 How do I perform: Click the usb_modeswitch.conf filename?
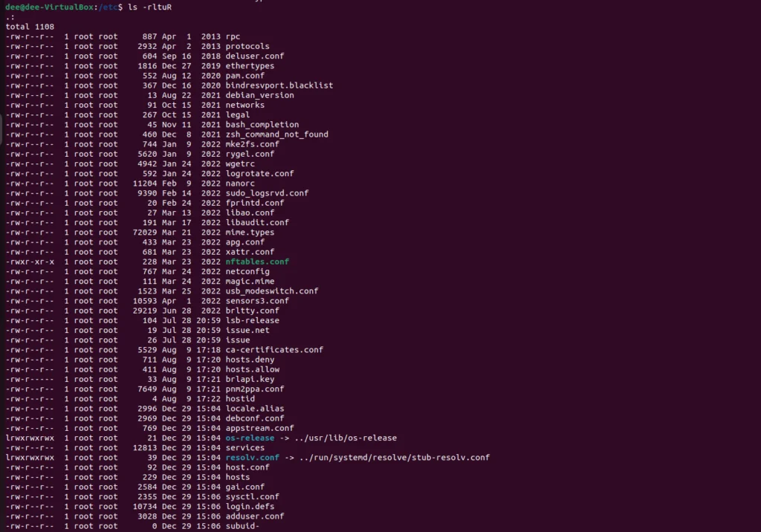pos(272,291)
